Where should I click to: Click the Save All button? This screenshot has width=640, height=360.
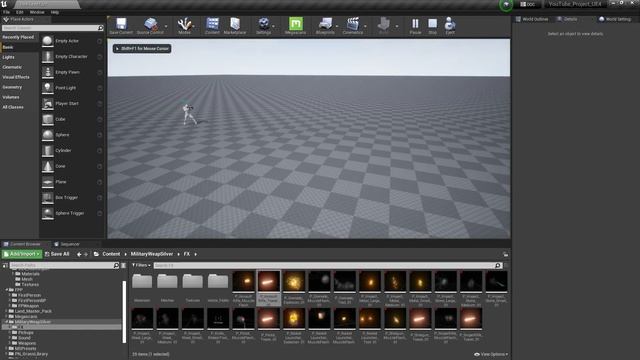(x=57, y=254)
